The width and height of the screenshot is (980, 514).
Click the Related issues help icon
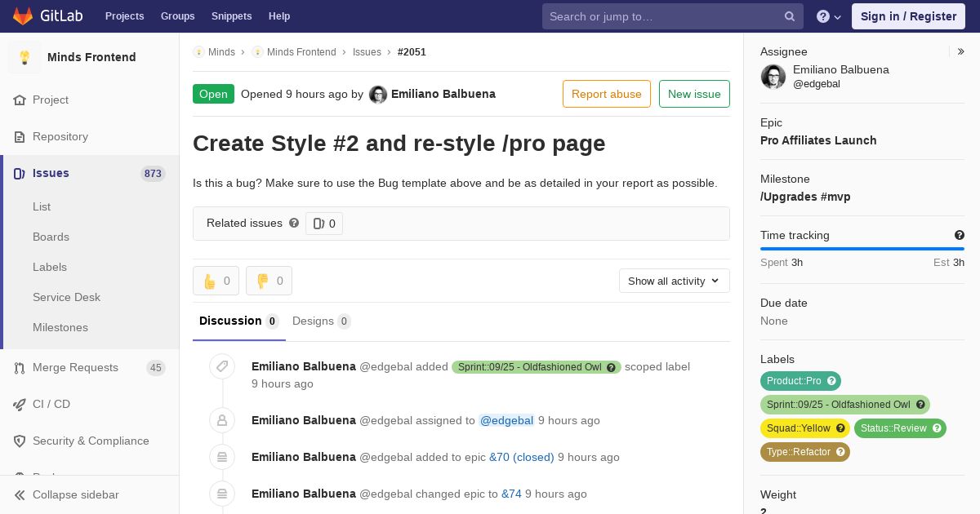294,223
